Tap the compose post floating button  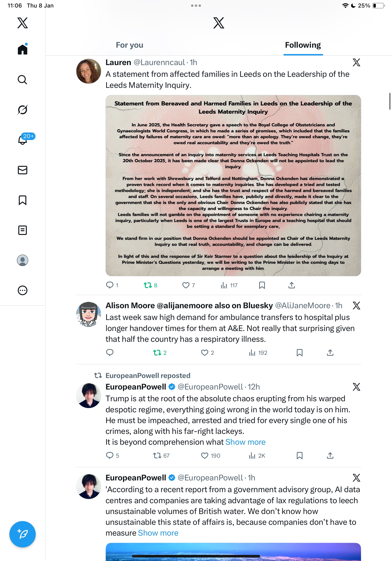(x=23, y=534)
